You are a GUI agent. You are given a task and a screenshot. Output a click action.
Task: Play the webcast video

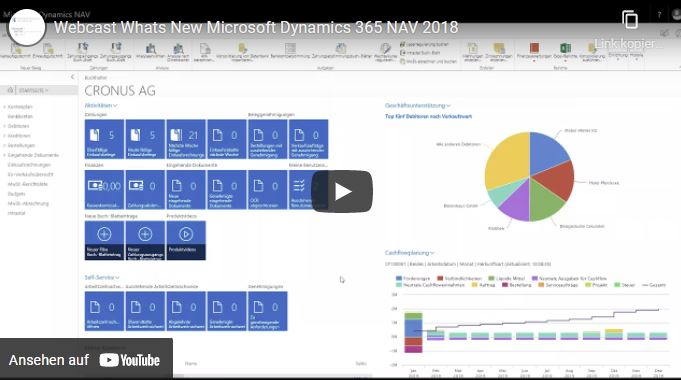tap(342, 192)
